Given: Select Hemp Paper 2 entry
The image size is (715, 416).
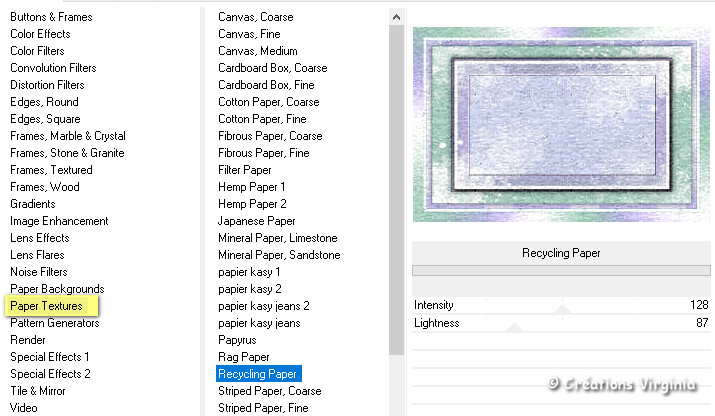Looking at the screenshot, I should [252, 204].
